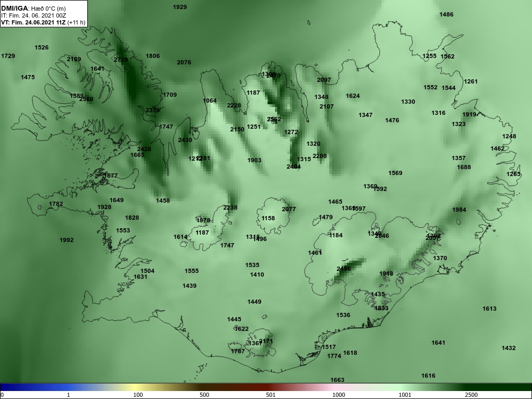Select the map value 1248

tap(509, 136)
